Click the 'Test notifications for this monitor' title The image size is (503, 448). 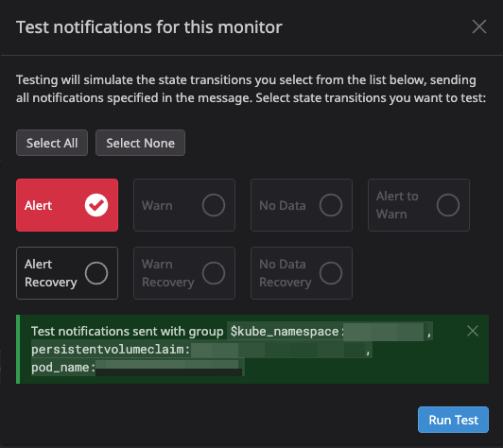[x=149, y=27]
